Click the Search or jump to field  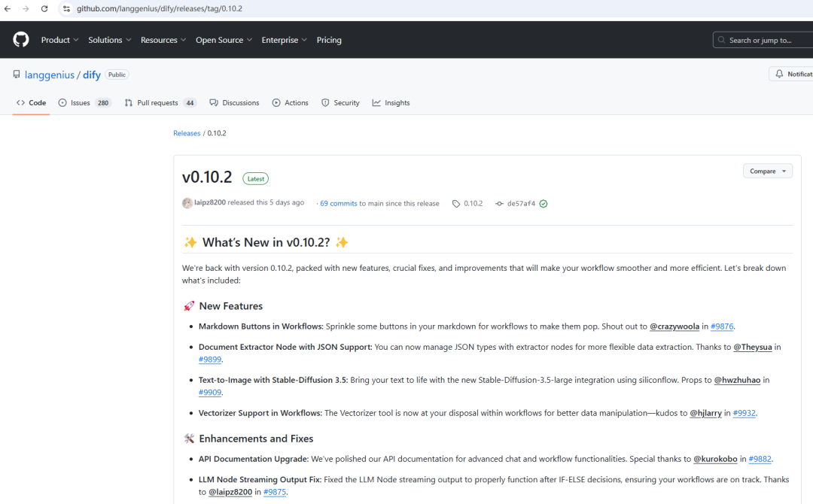coord(760,40)
